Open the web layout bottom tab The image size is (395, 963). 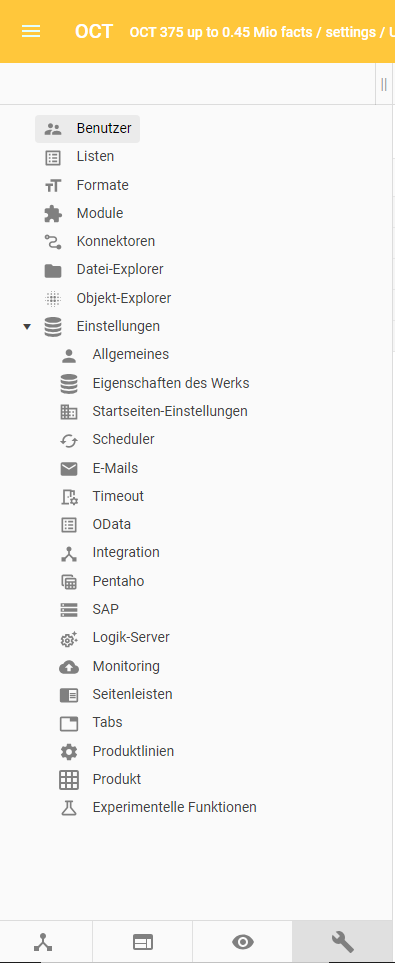(x=143, y=942)
